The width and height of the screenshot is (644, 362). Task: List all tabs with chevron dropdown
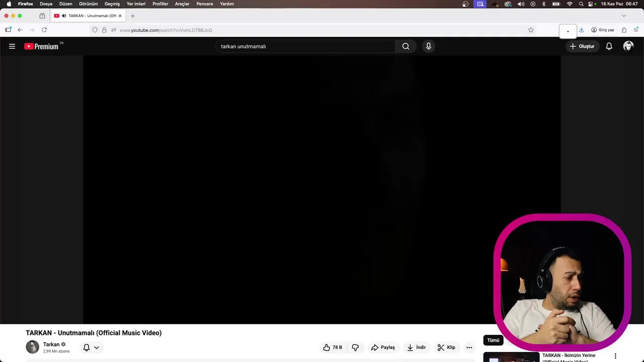pyautogui.click(x=624, y=16)
